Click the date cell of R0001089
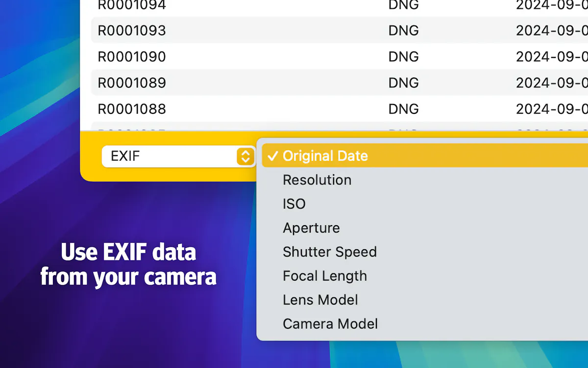 (552, 82)
